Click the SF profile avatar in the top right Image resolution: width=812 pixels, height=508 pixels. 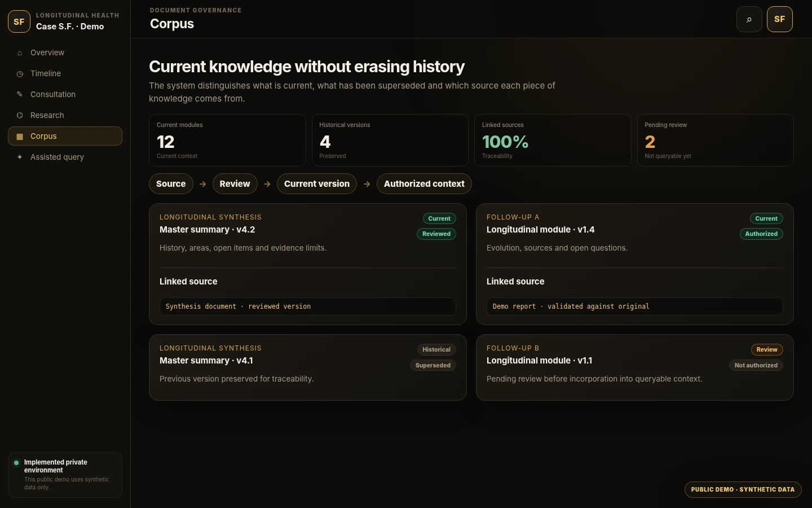(780, 19)
